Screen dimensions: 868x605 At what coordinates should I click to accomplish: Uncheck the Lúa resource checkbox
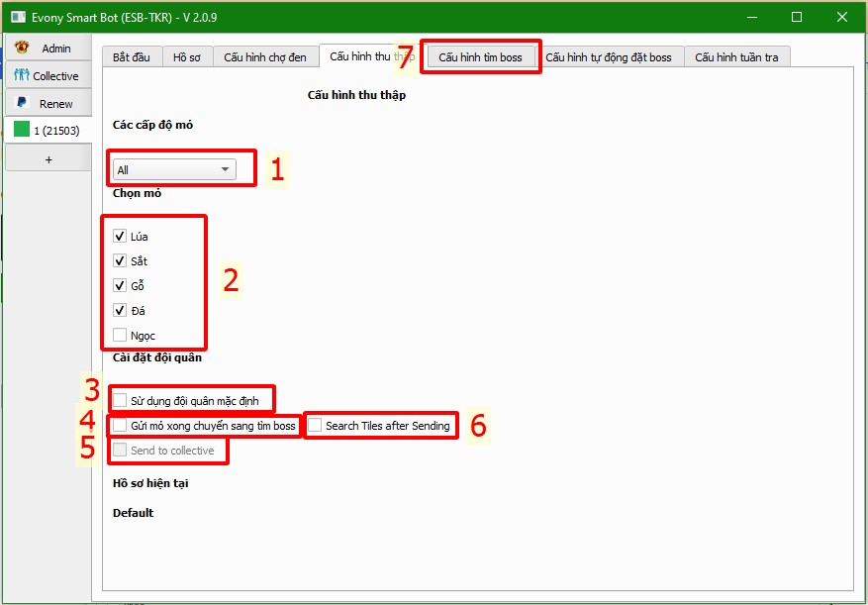tap(120, 237)
